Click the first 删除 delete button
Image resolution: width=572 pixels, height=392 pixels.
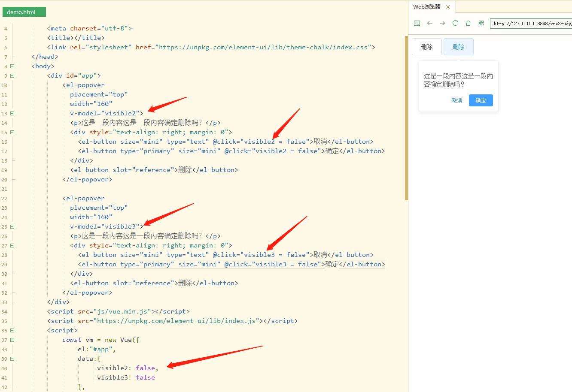pyautogui.click(x=426, y=46)
